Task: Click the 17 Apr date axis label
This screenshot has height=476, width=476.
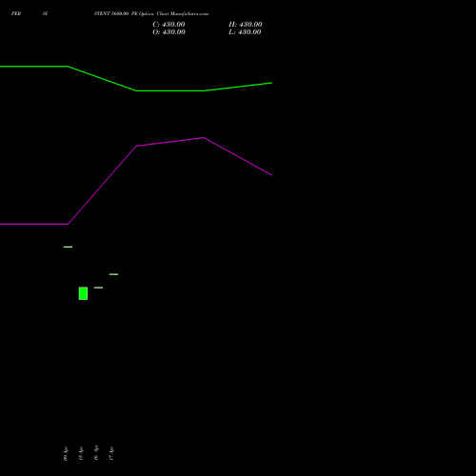Action: tap(111, 453)
